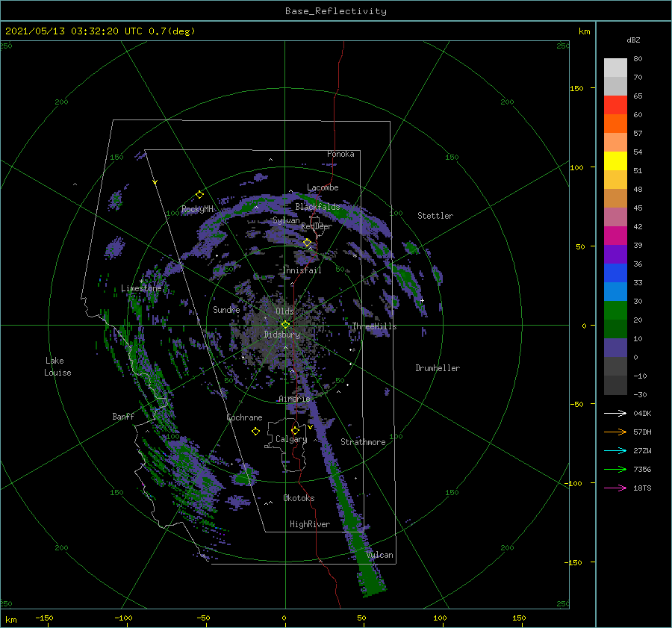Click the Didsbury label
672x628 pixels.
(282, 335)
